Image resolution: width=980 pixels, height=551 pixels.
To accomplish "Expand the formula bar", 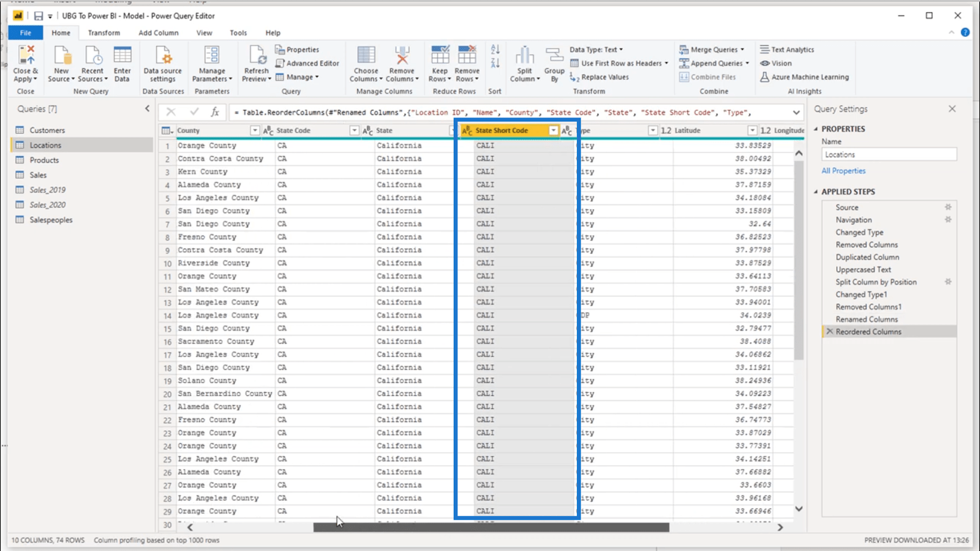I will (796, 113).
